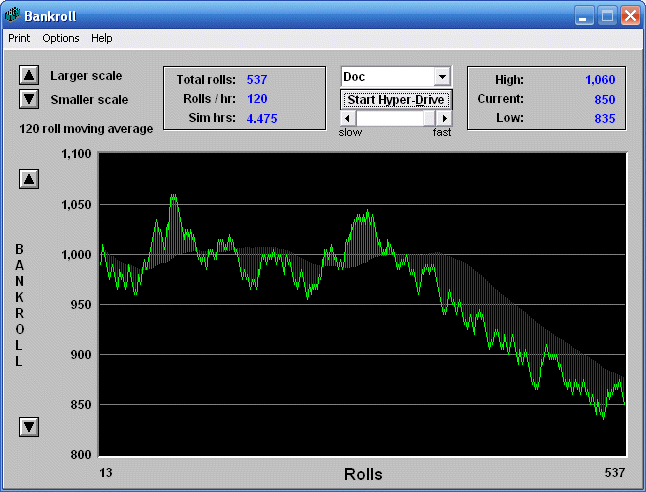Expand the Doc dropdown arrow
Image resolution: width=646 pixels, height=492 pixels.
point(442,77)
